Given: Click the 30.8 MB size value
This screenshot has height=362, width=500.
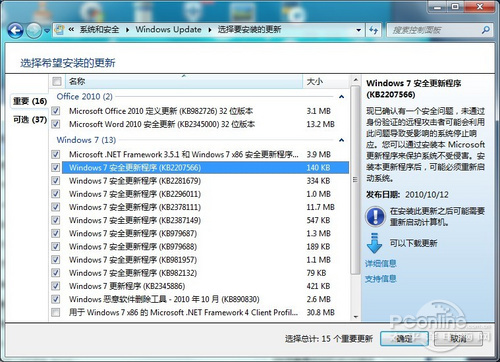Looking at the screenshot, I should coord(320,312).
